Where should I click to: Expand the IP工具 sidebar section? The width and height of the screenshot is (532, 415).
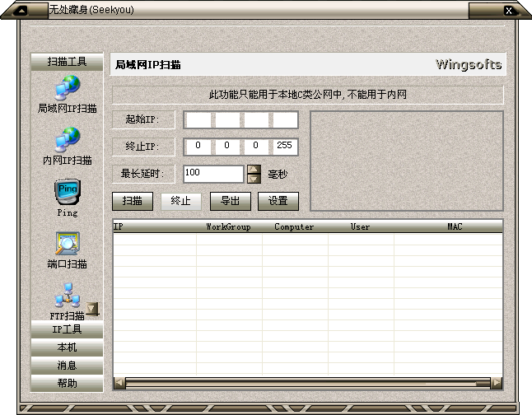click(67, 329)
